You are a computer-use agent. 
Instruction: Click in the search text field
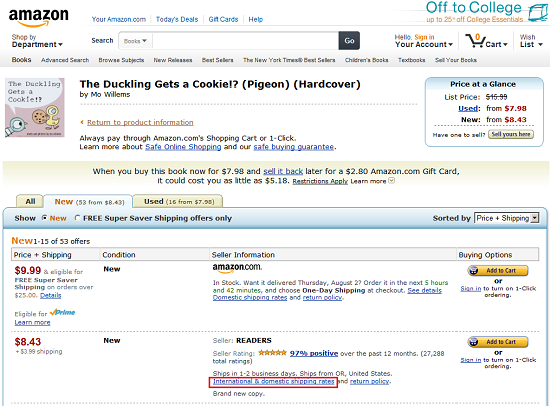[x=245, y=41]
